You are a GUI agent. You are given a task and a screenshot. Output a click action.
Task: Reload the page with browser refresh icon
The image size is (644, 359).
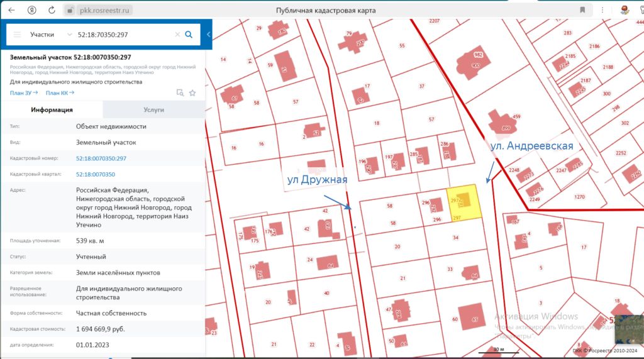(52, 10)
